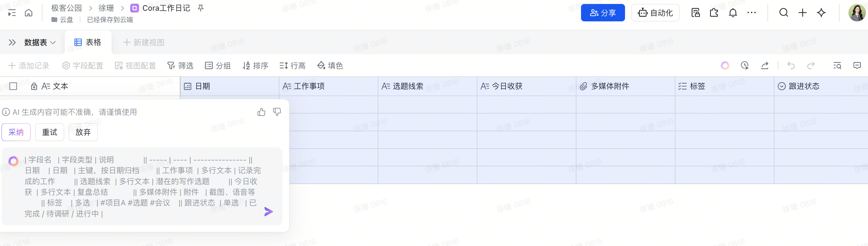868x246 pixels.
Task: Open the more options ellipsis menu
Action: 752,13
